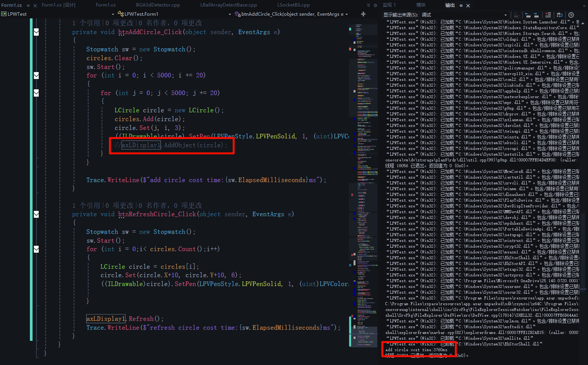Click the editor split window icon
Image resolution: width=588 pixels, height=365 pixels.
pyautogui.click(x=363, y=14)
